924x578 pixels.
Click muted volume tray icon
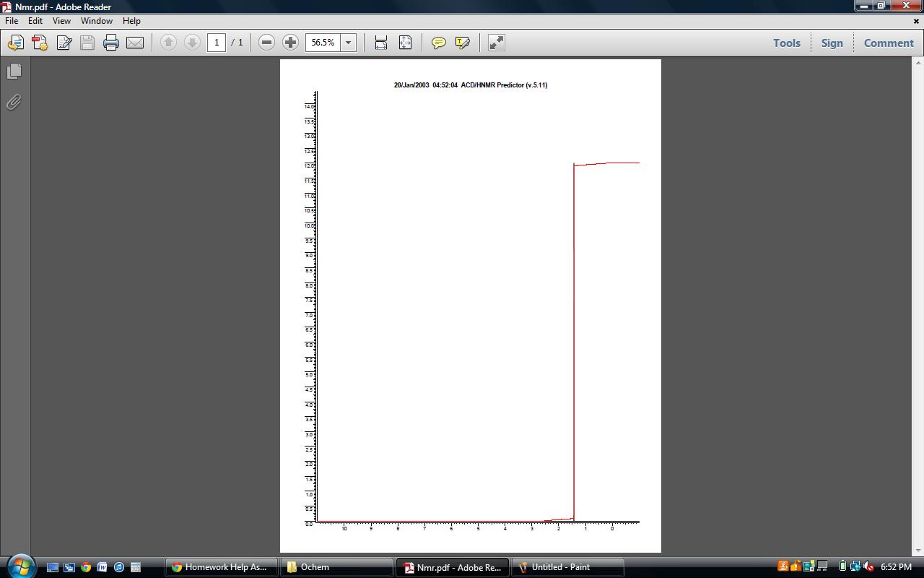(x=868, y=567)
